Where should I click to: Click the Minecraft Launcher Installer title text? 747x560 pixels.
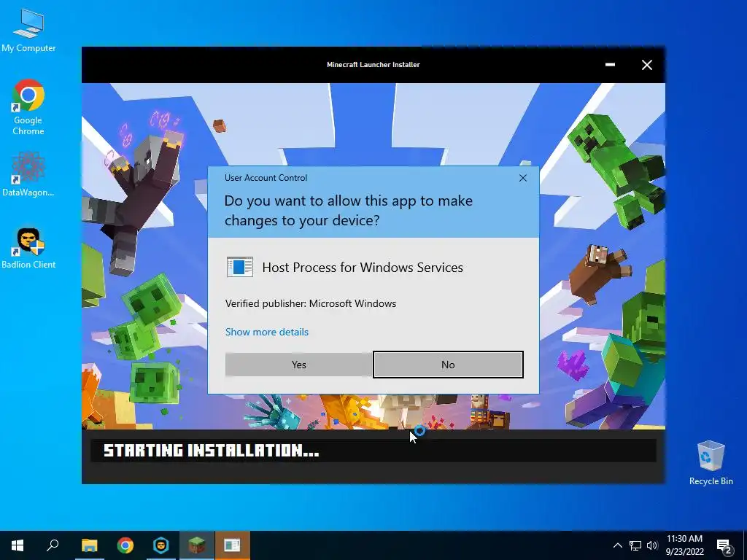(373, 65)
